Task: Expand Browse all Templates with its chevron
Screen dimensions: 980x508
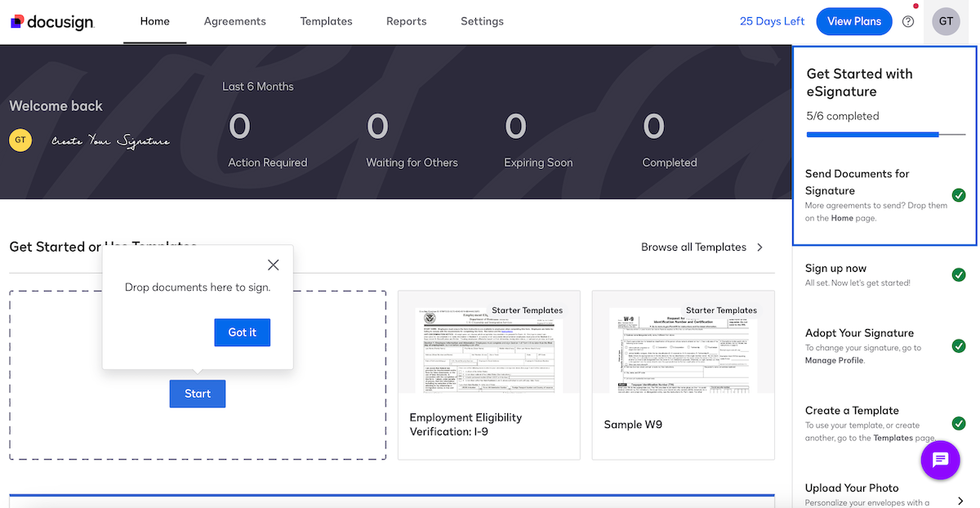Action: pos(759,247)
